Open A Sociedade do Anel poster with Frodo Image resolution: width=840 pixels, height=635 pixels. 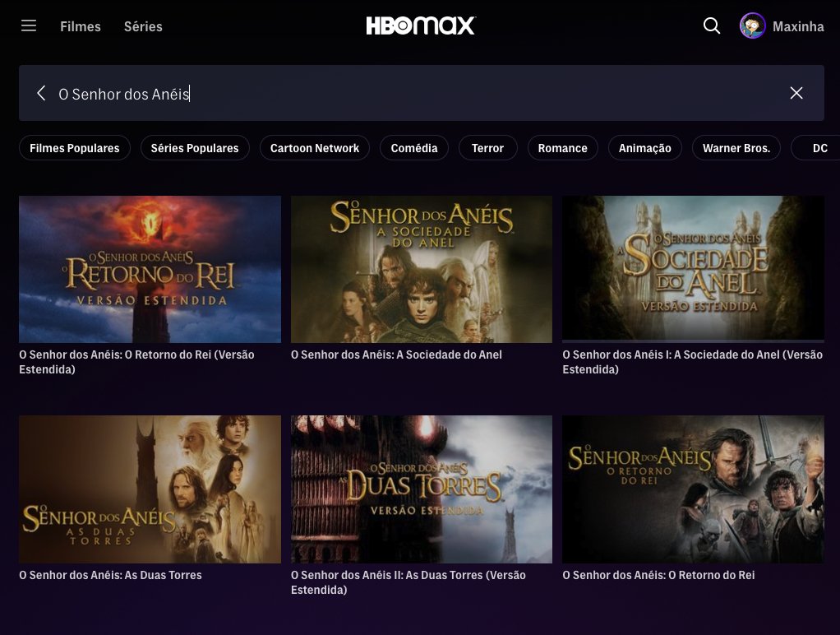pos(422,269)
